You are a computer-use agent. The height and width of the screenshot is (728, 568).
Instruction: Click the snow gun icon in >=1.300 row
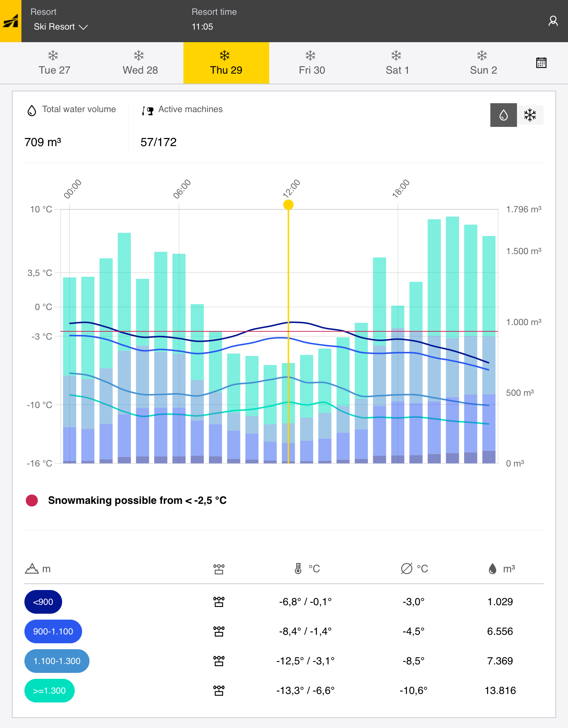pos(219,691)
